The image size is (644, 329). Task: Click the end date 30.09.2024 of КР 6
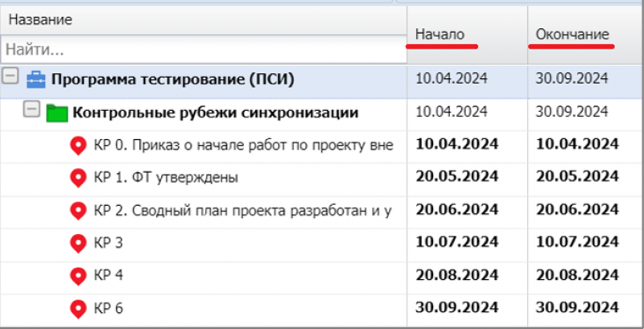coord(577,307)
